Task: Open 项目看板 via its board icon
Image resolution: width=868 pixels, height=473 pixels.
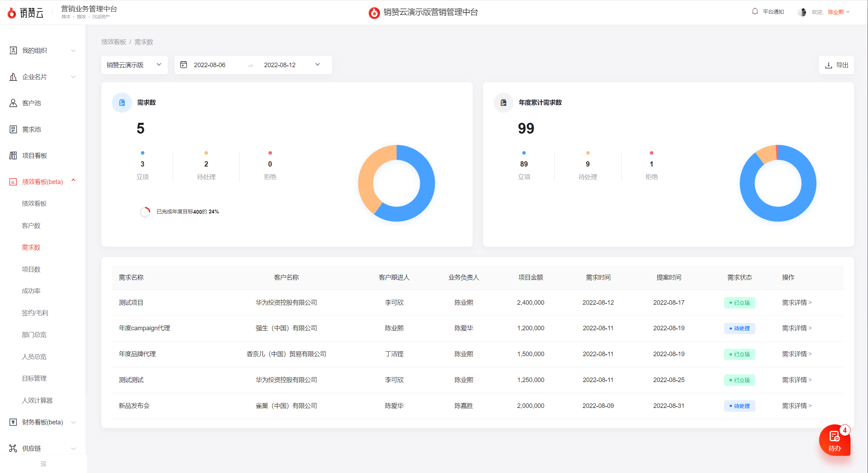Action: pos(13,156)
